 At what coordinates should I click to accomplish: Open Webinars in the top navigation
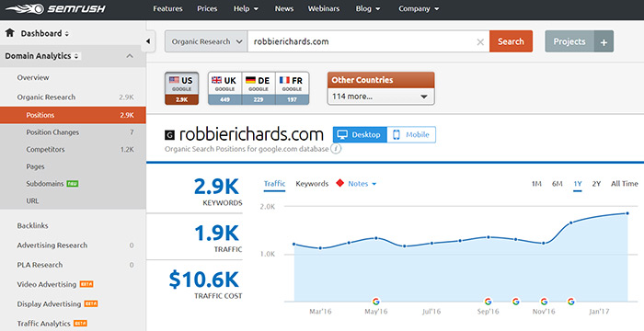pos(324,8)
